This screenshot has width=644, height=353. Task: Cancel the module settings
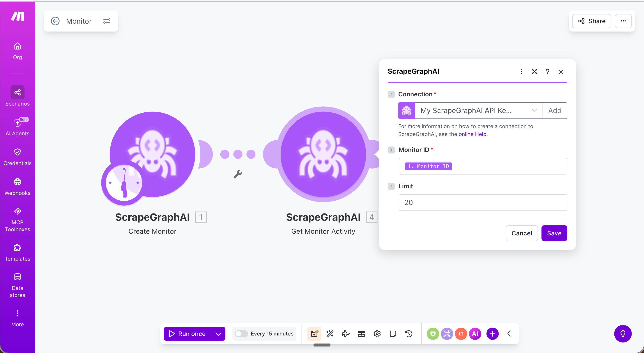522,233
